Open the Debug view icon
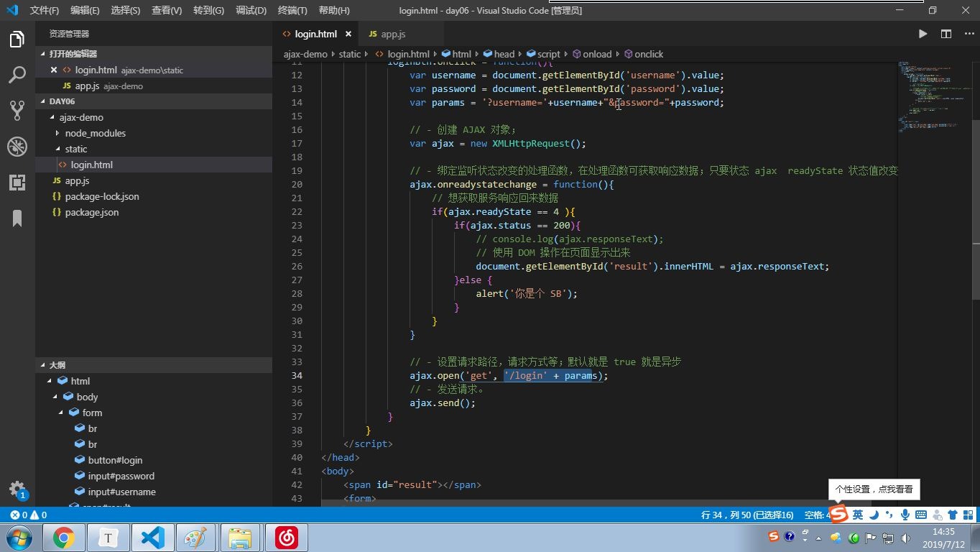Viewport: 980px width, 552px height. tap(17, 147)
